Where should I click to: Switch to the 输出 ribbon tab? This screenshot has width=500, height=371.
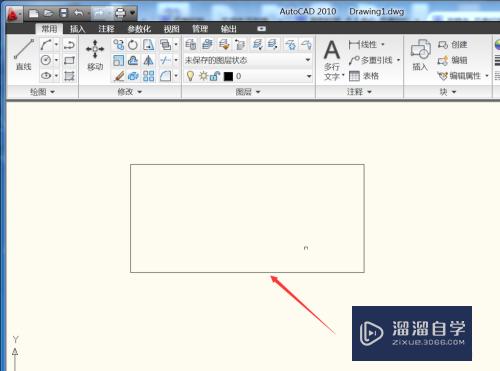pyautogui.click(x=229, y=29)
